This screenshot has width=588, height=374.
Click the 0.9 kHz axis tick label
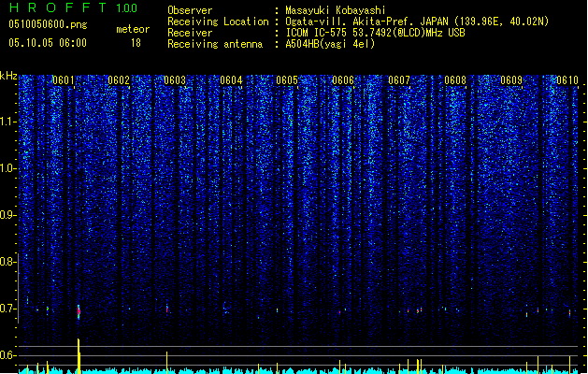point(7,215)
